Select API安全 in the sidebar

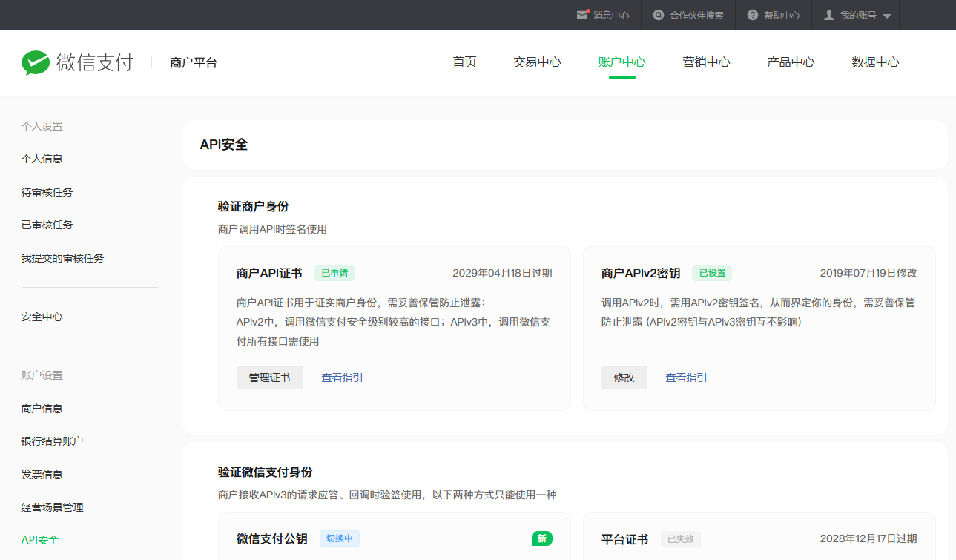pos(40,540)
